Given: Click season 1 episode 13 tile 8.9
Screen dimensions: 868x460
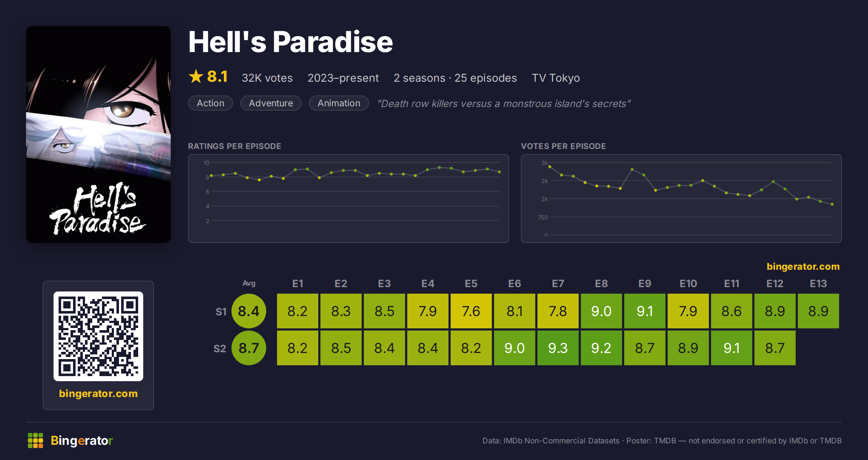Looking at the screenshot, I should [x=818, y=311].
